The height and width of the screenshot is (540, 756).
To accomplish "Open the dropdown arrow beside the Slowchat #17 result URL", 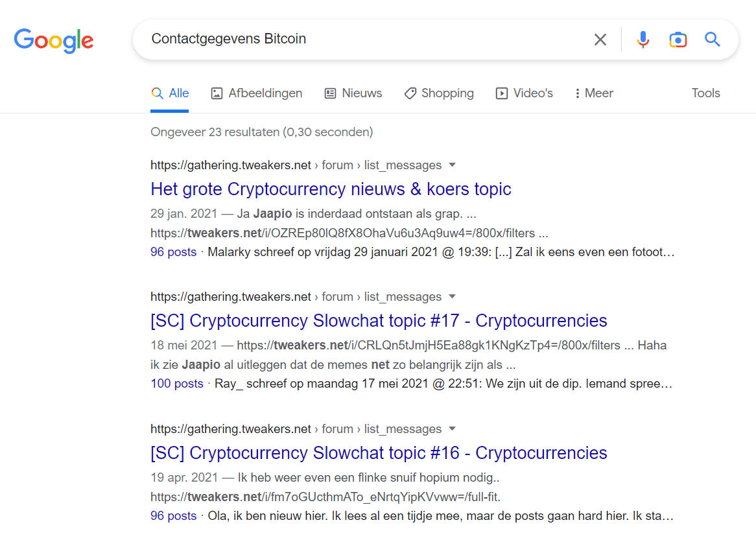I will [x=452, y=297].
